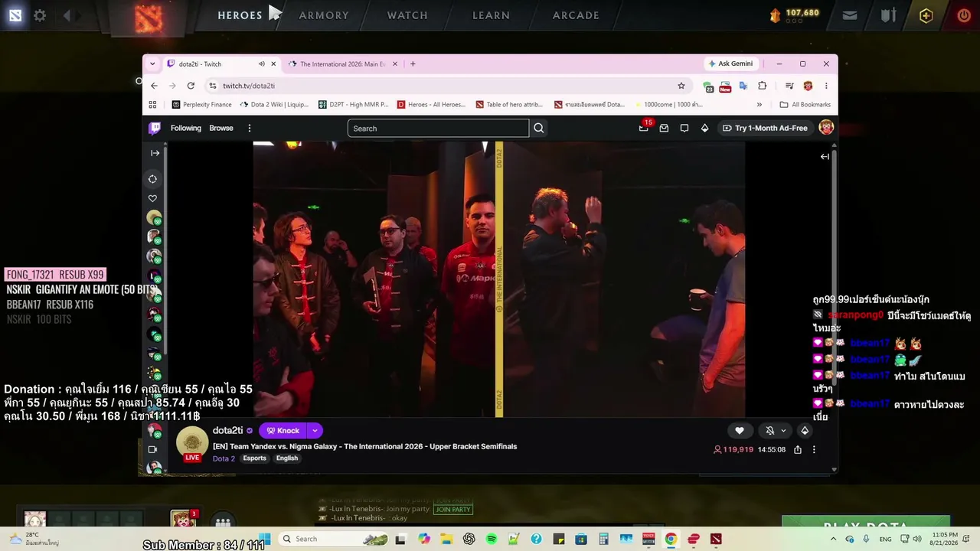Select ARMORY in the Dota 2 menu
The height and width of the screenshot is (551, 980).
tap(324, 15)
